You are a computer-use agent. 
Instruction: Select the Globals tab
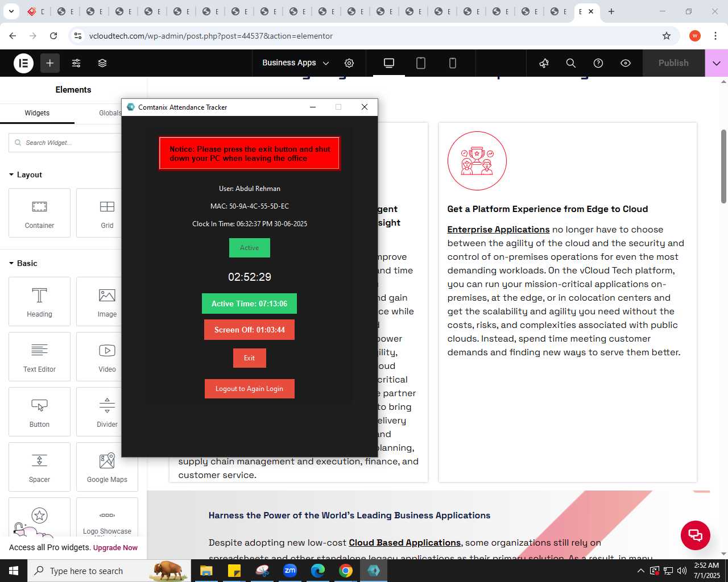[x=110, y=113]
